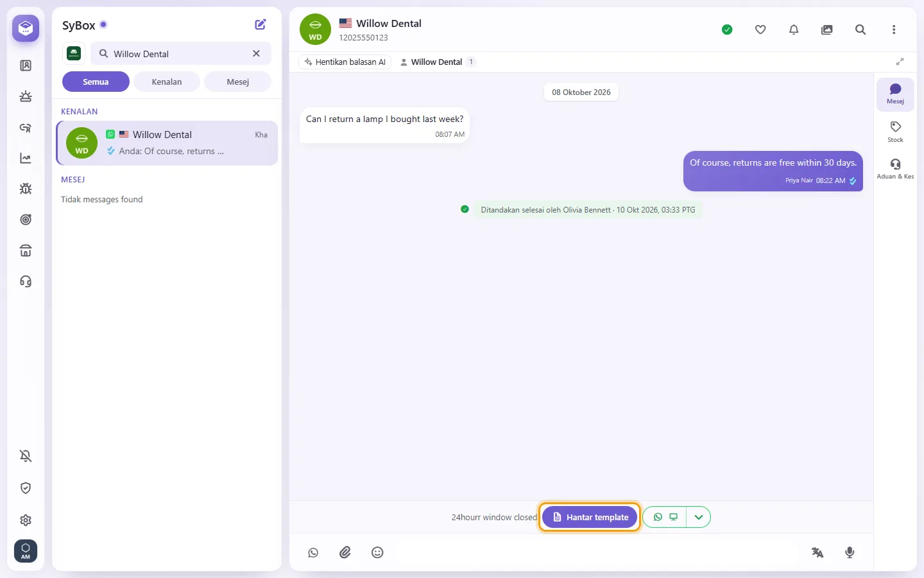Viewport: 924px width, 578px height.
Task: Select the Kenalan filter tab
Action: pos(167,82)
